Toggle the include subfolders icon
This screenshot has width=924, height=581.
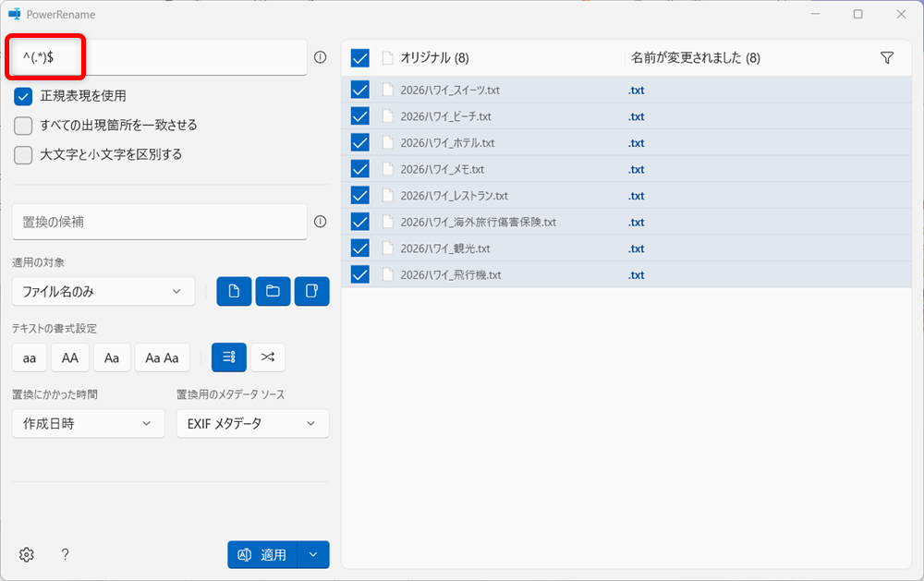[x=312, y=291]
